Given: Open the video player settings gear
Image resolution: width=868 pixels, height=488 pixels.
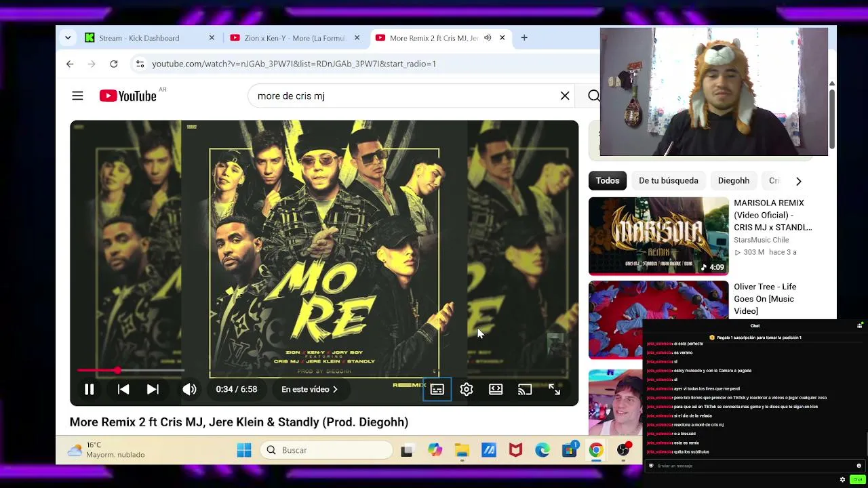Looking at the screenshot, I should click(467, 390).
